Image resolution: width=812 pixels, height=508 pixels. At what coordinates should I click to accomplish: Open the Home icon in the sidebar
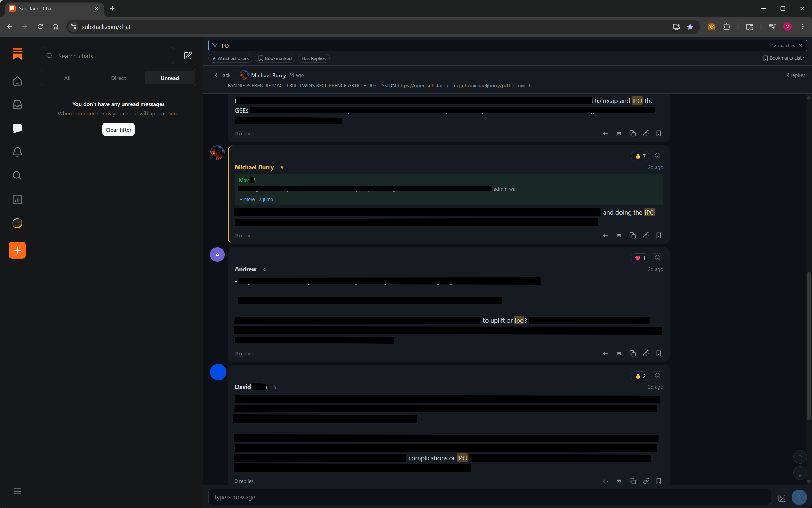coord(17,81)
